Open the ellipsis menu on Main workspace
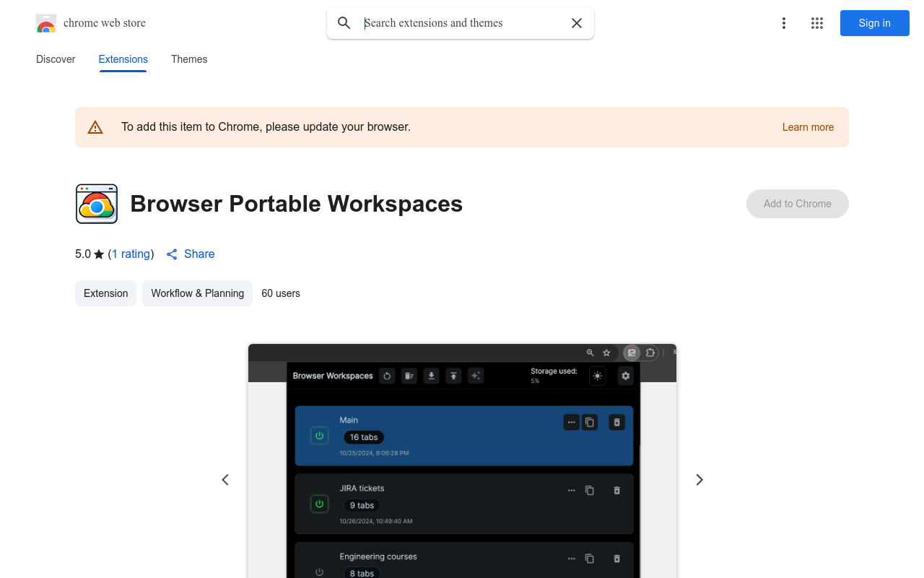The image size is (924, 578). [571, 422]
